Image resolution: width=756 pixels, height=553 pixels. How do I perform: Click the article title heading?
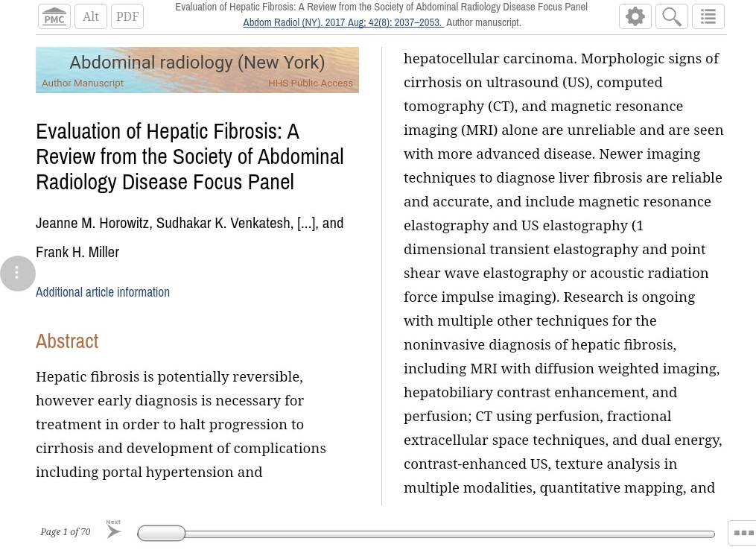(190, 157)
